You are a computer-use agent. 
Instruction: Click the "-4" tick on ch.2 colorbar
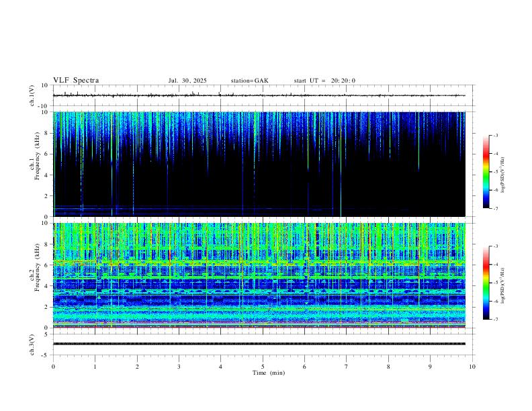pos(496,265)
